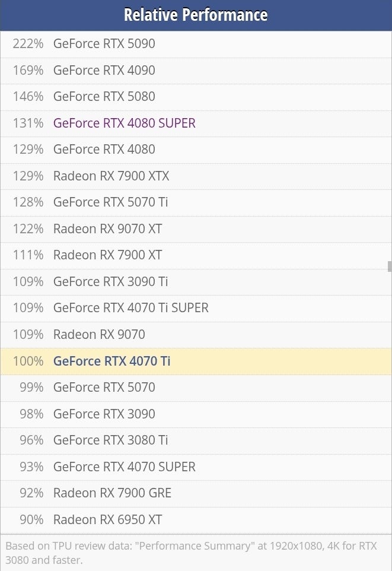Screen dimensions: 392x571
Task: Select the GeForce RTX 5070 Ti entry
Action: (110, 202)
